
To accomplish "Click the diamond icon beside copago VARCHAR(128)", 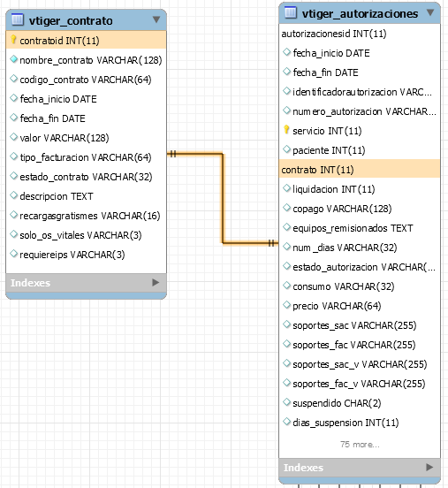I will point(286,208).
